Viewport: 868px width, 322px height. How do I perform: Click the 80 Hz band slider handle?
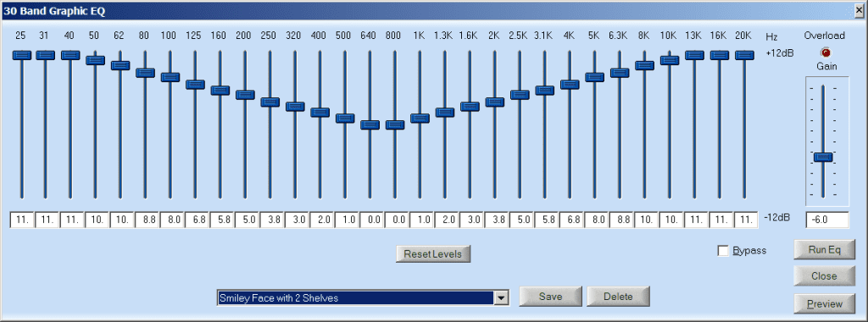(x=145, y=73)
